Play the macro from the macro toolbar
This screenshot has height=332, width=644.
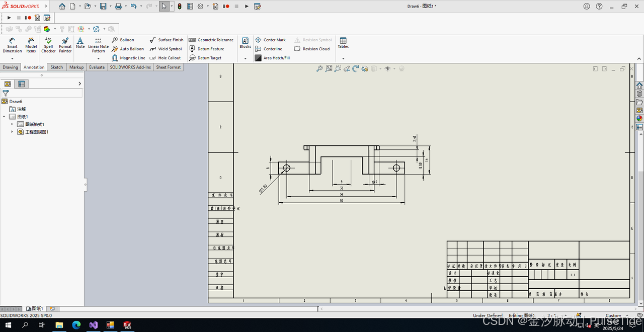(9, 18)
